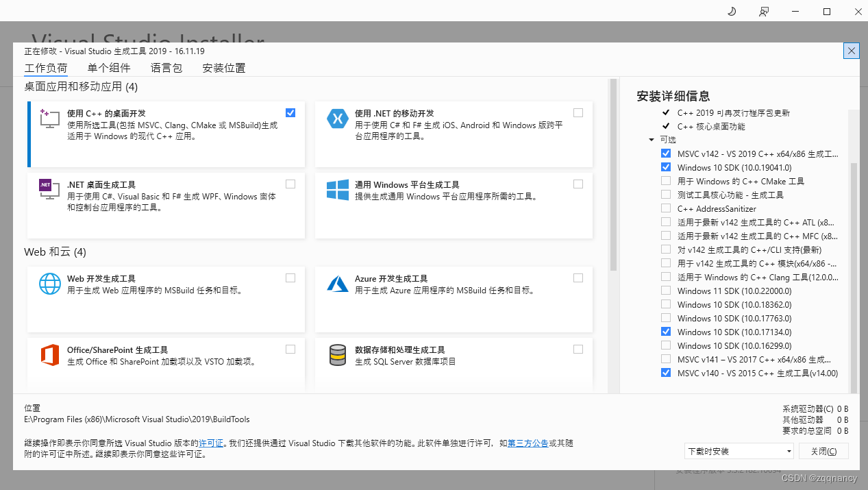Image resolution: width=868 pixels, height=490 pixels.
Task: Click the Office/SharePoint 生成工具 icon
Action: click(x=49, y=355)
